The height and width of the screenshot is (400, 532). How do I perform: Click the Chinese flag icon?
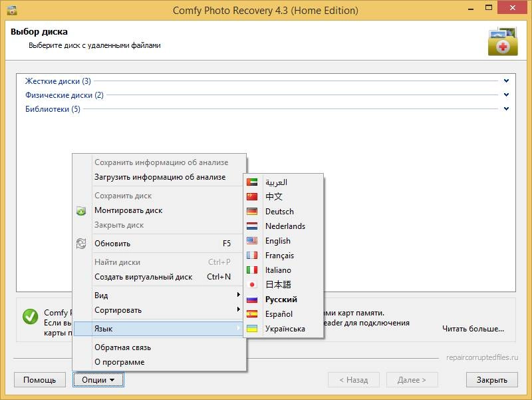click(x=252, y=196)
